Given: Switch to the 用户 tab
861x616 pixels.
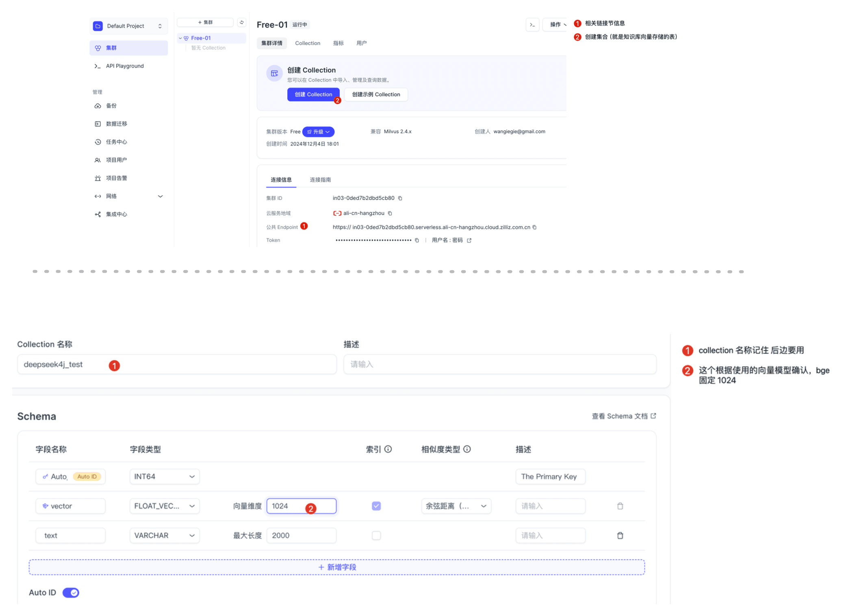Looking at the screenshot, I should pyautogui.click(x=362, y=43).
